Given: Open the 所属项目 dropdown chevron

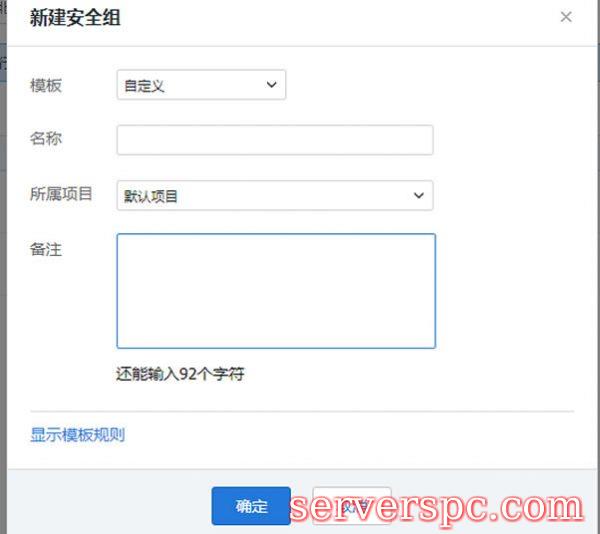Looking at the screenshot, I should pos(419,195).
